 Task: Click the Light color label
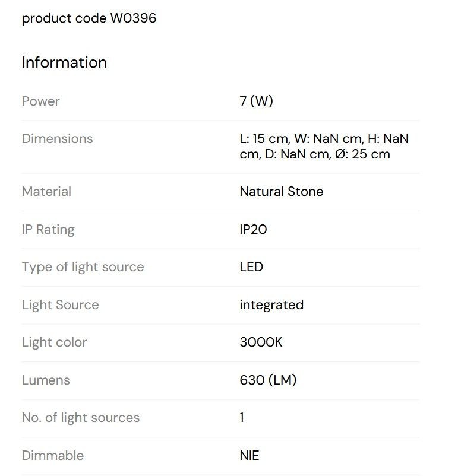55,342
